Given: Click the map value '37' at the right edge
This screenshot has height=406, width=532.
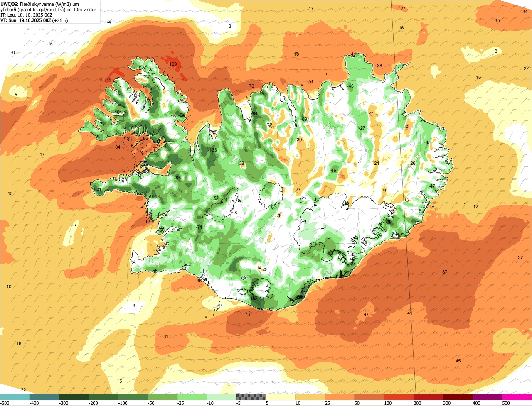Looking at the screenshot, I should [520, 258].
